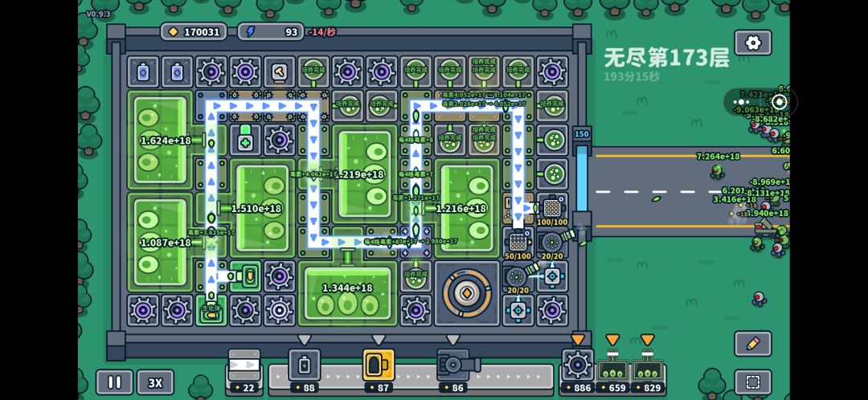
Task: Select the battery shop item costing 88
Action: click(305, 371)
